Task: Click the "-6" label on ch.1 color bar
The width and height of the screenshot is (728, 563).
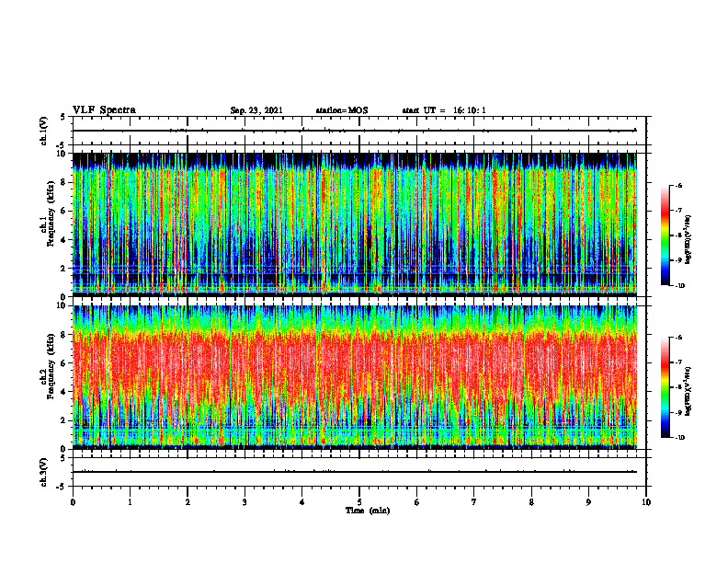Action: (x=678, y=185)
